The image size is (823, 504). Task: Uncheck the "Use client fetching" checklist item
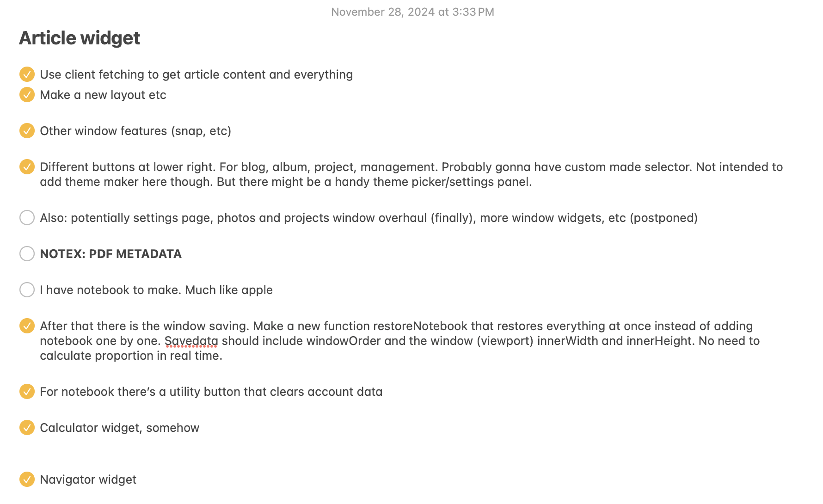(x=27, y=74)
